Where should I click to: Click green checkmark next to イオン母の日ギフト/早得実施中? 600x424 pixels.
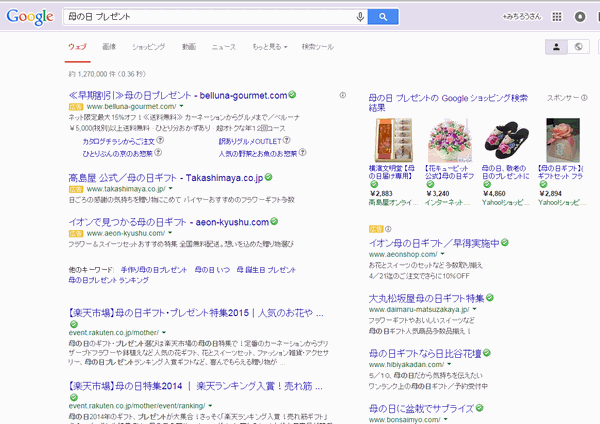coord(505,242)
